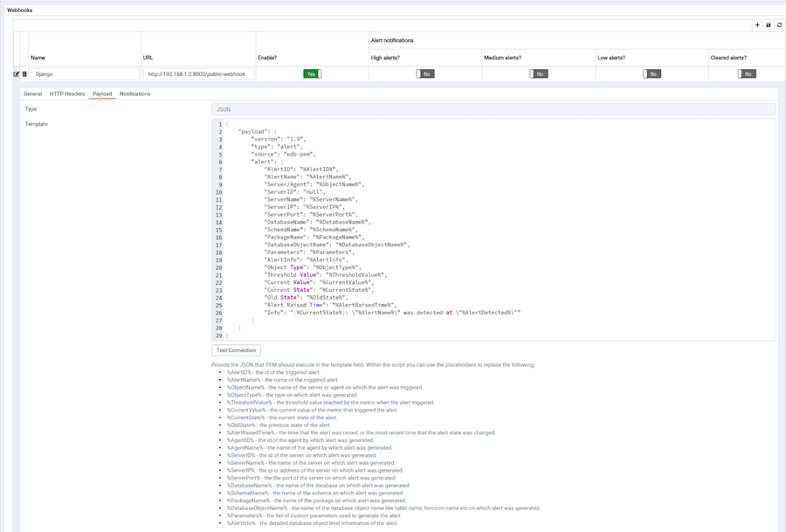The width and height of the screenshot is (786, 532).
Task: Click line number 1 in the editor gutter
Action: point(219,124)
